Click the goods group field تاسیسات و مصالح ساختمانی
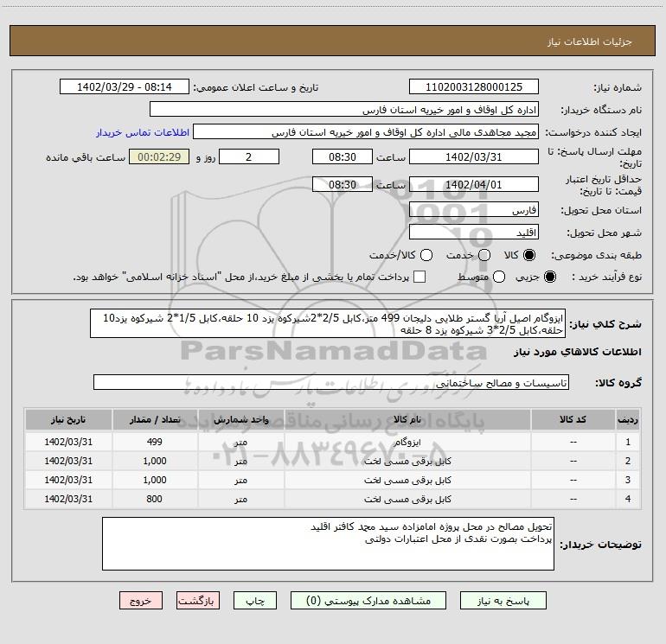The image size is (666, 644). pyautogui.click(x=331, y=382)
